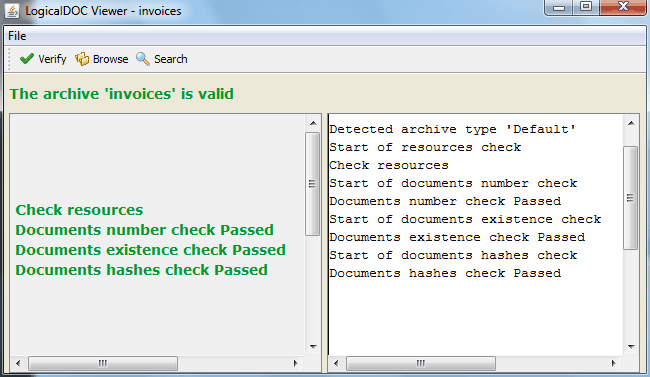This screenshot has width=650, height=377.
Task: Click right panel horizontal scrollbar left arrow
Action: coord(336,363)
